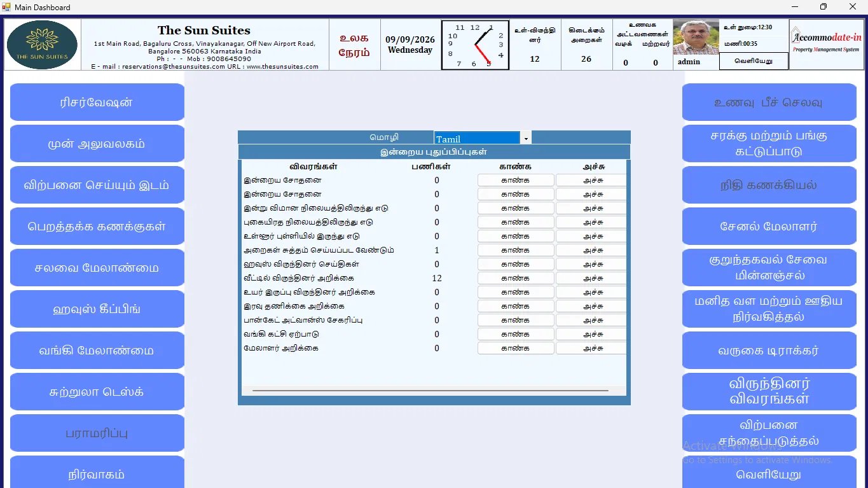Click the இன்றைய புதுப்பிப்புகள் header
This screenshot has height=488, width=868.
434,152
